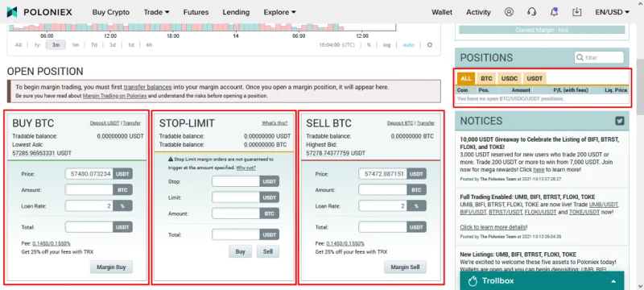Viewport: 644px width, 290px height.
Task: Select the BTC positions tab
Action: tap(486, 78)
